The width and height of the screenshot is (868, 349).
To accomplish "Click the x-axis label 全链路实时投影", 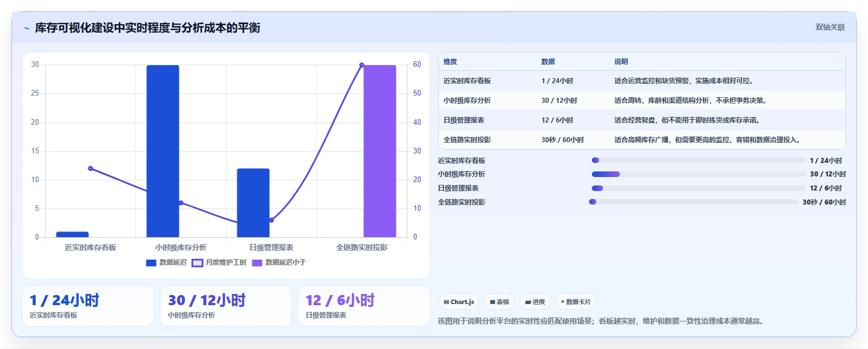I will click(x=362, y=247).
